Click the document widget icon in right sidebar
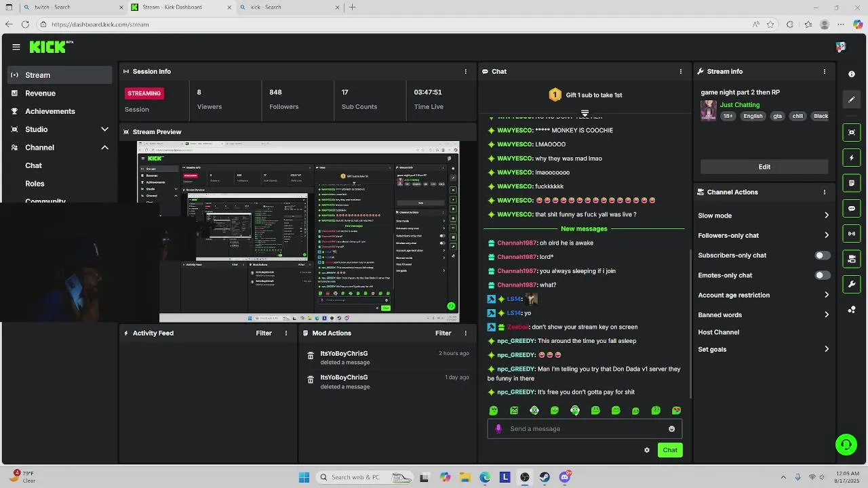868x488 pixels. pos(852,183)
